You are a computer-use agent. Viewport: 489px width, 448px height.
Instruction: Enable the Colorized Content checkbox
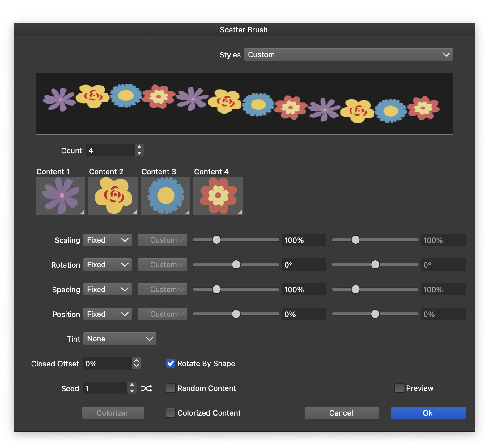(x=171, y=413)
